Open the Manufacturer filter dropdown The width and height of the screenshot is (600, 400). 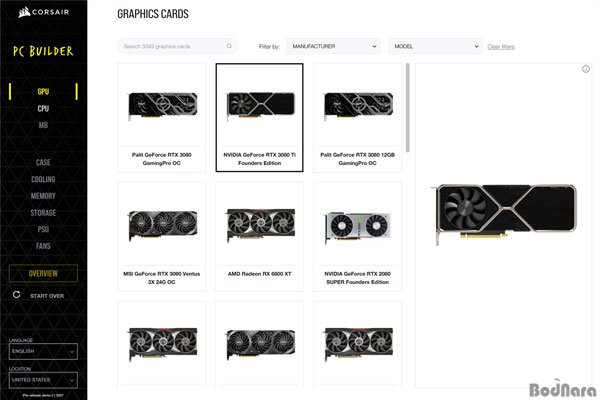click(x=333, y=46)
